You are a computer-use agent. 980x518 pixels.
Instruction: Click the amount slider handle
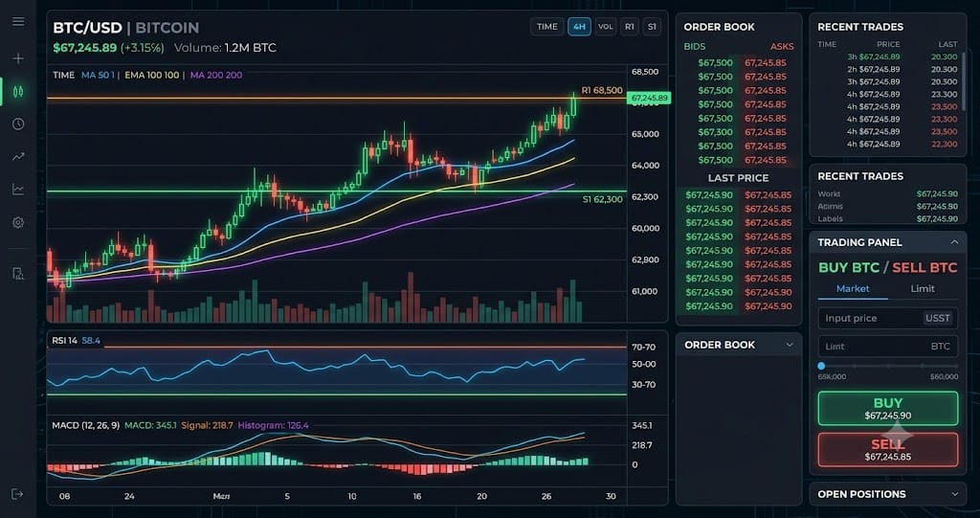click(x=821, y=366)
